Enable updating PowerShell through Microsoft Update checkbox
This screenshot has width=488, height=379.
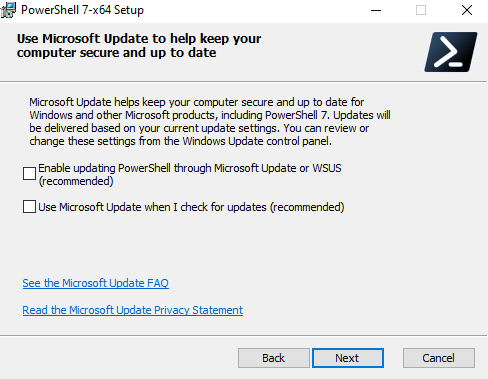[x=29, y=174]
